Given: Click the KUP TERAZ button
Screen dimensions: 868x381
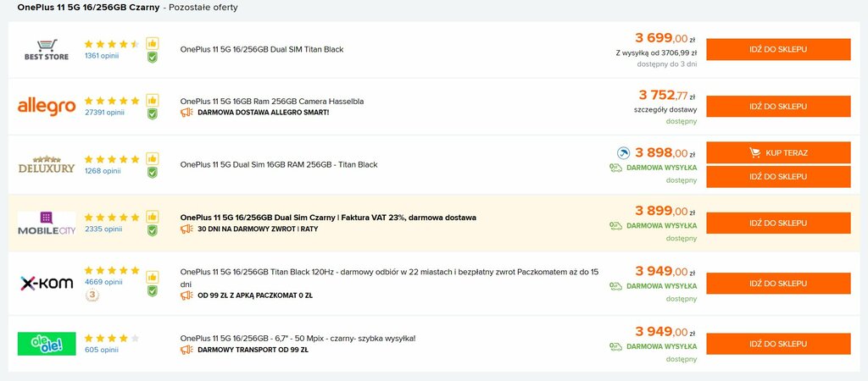Looking at the screenshot, I should coord(778,152).
